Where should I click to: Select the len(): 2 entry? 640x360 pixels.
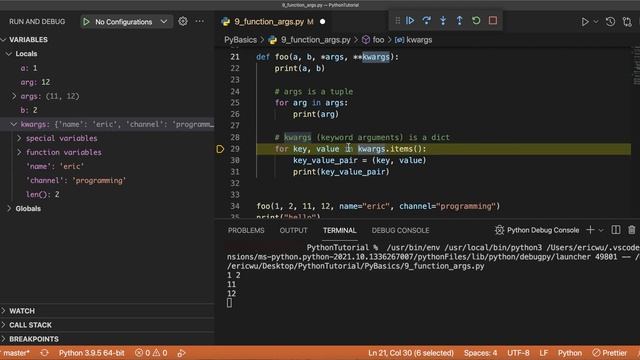coord(42,194)
